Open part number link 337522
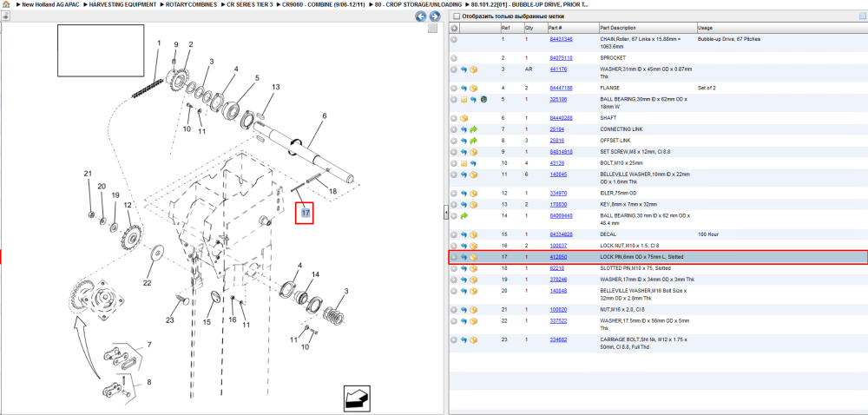 [x=558, y=320]
